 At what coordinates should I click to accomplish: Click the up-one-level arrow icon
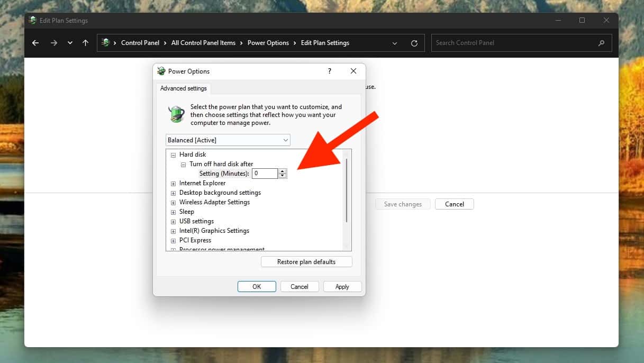point(85,43)
